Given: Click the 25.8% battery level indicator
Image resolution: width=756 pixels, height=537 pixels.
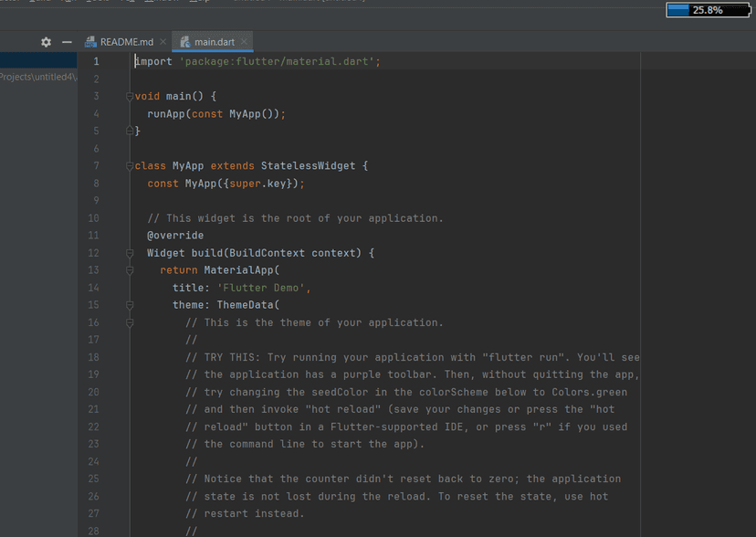Looking at the screenshot, I should tap(708, 10).
